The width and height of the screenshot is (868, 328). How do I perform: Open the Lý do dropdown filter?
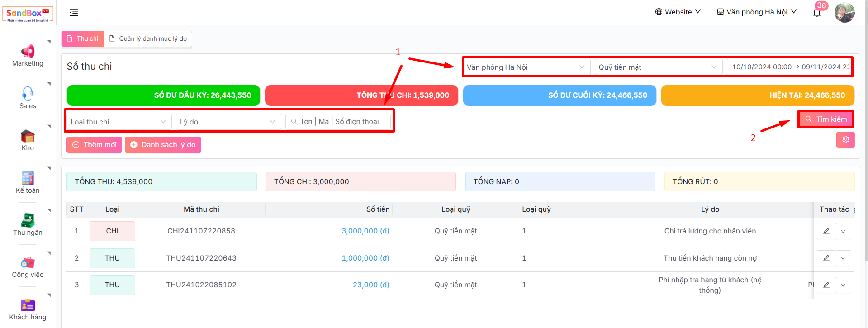click(x=228, y=122)
